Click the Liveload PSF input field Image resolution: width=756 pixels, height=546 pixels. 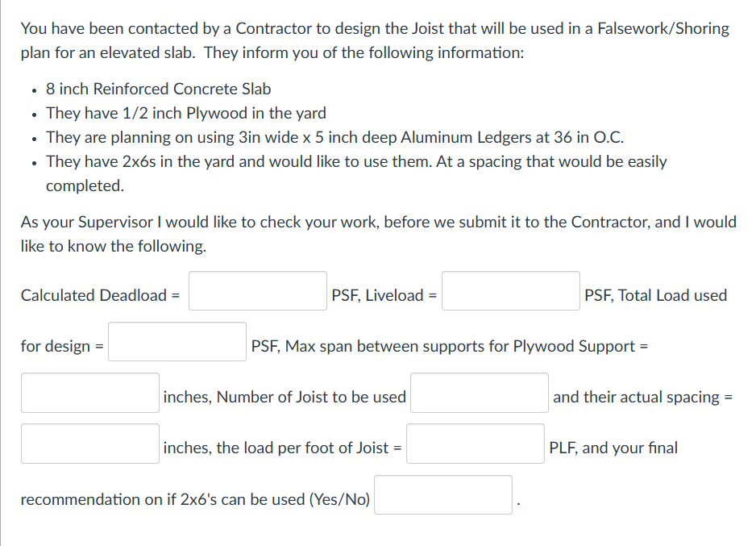[x=509, y=290]
